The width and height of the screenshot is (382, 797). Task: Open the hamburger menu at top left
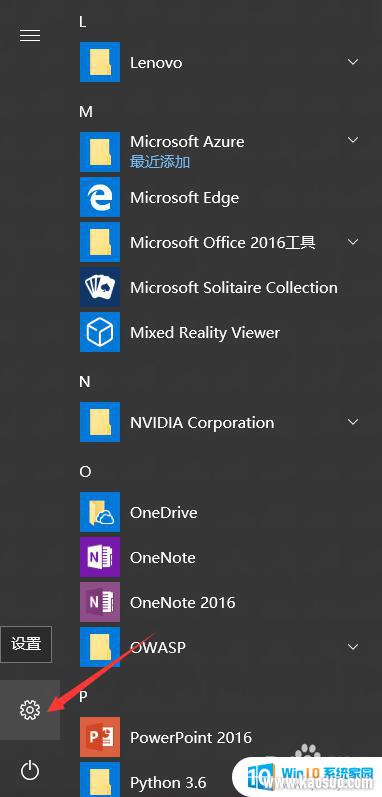tap(29, 36)
